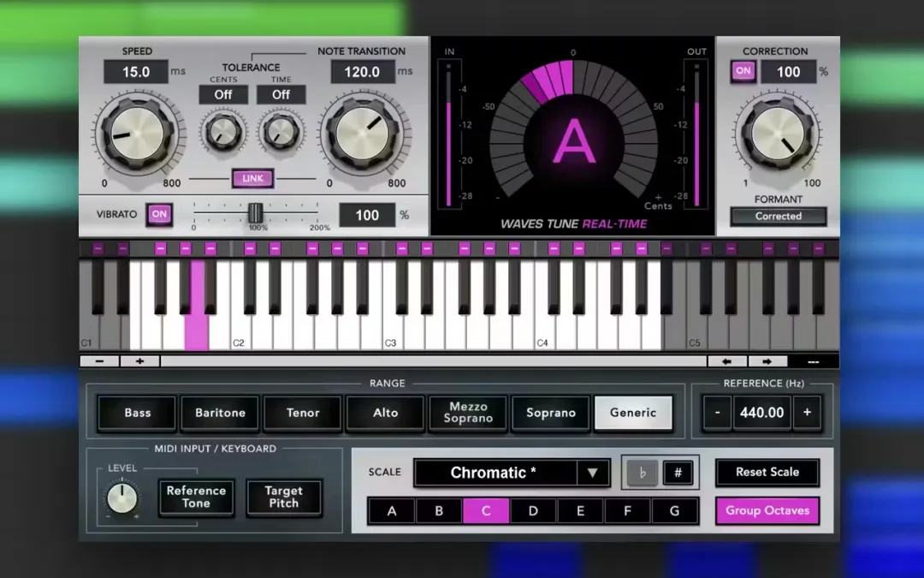
Task: Select the Mezzo Soprano range
Action: 468,413
